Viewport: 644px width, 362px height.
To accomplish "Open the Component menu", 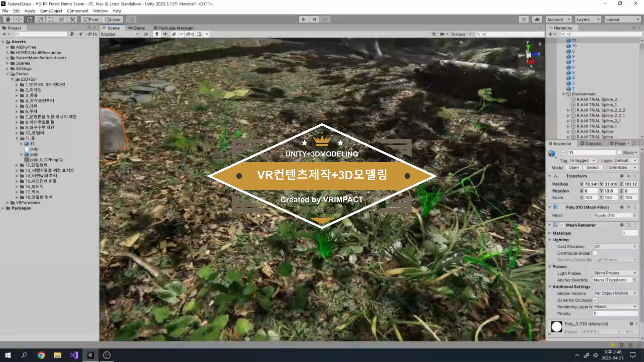I will tap(77, 11).
